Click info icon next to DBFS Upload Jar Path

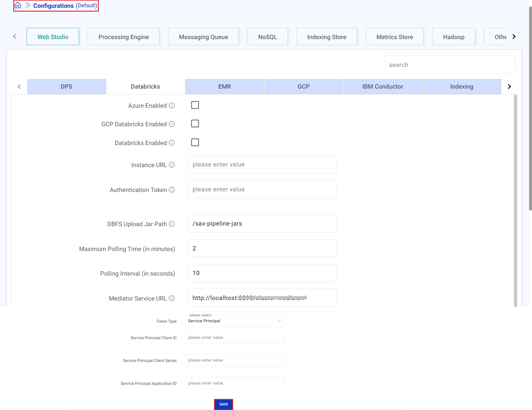tap(172, 224)
